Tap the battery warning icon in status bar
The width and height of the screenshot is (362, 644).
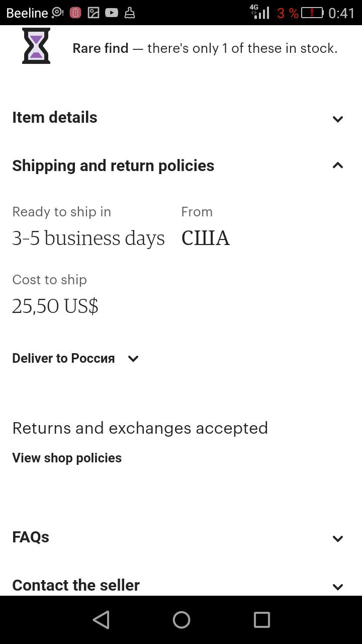pyautogui.click(x=312, y=13)
